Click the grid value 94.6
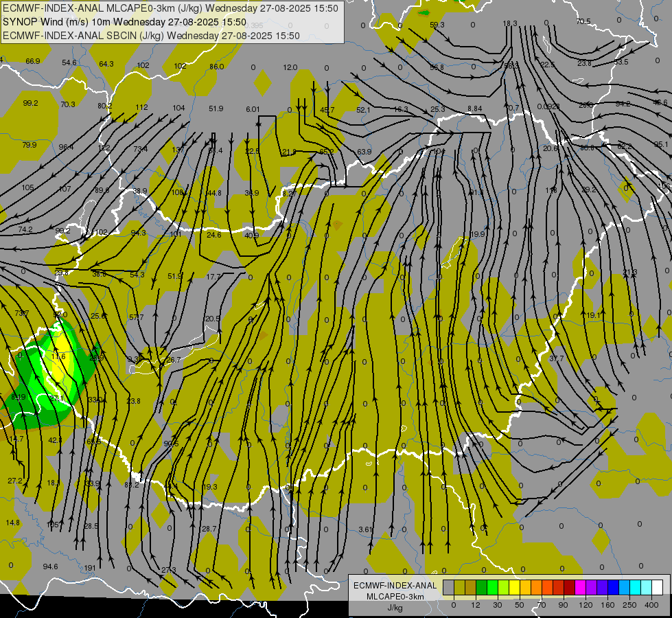The height and width of the screenshot is (618, 672). click(50, 566)
